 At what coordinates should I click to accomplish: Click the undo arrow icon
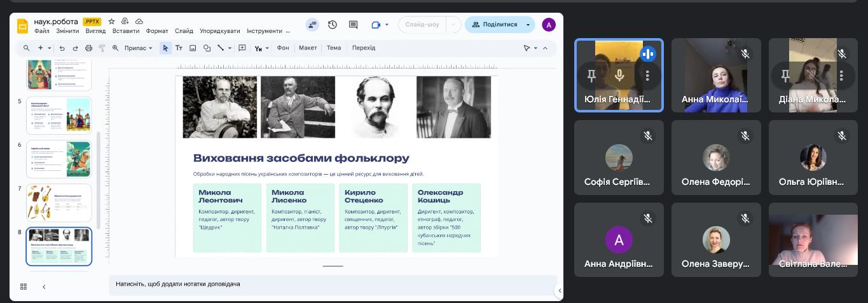point(62,48)
